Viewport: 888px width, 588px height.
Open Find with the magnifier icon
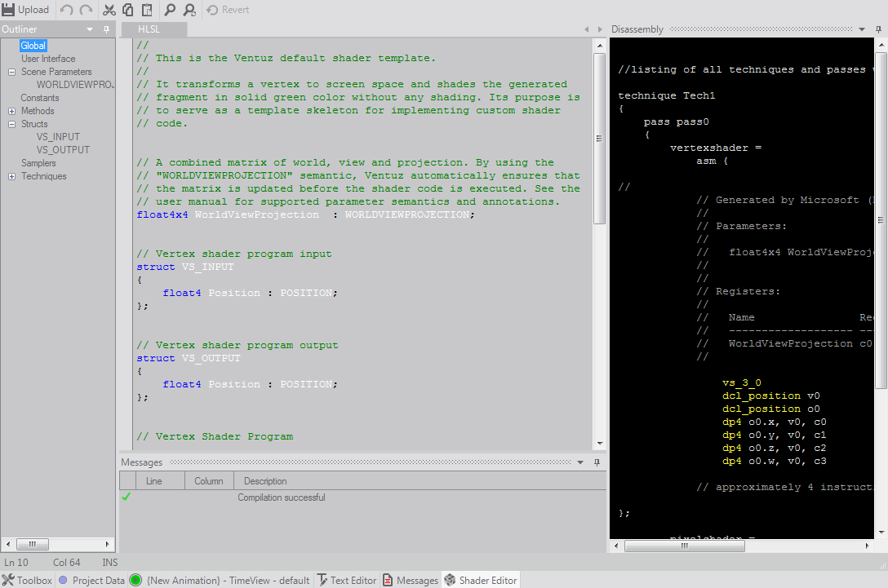(170, 10)
